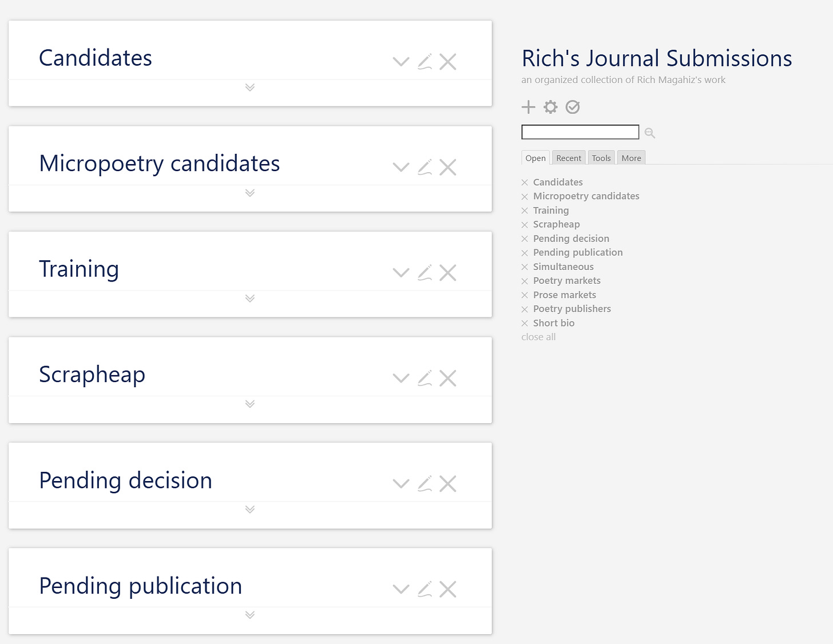Viewport: 833px width, 644px height.
Task: Edit the Scrapheap tiddler via its pencil icon
Action: [x=425, y=378]
